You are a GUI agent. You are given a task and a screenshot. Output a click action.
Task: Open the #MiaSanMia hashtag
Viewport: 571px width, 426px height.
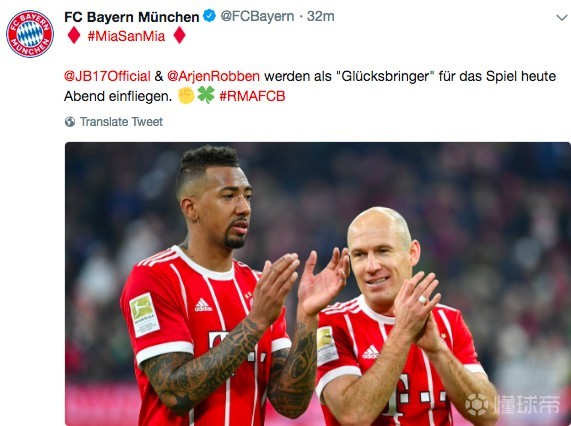coord(126,36)
